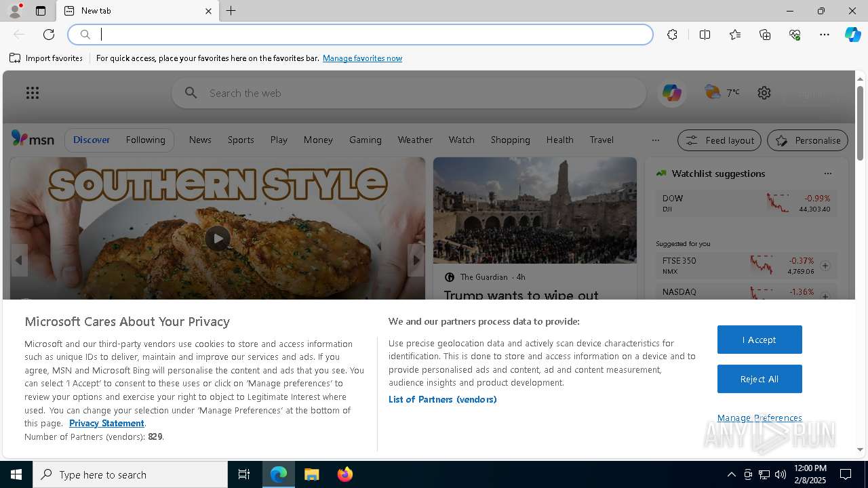Open the Copilot icon beside web search
Viewport: 868px width, 488px height.
tap(672, 93)
